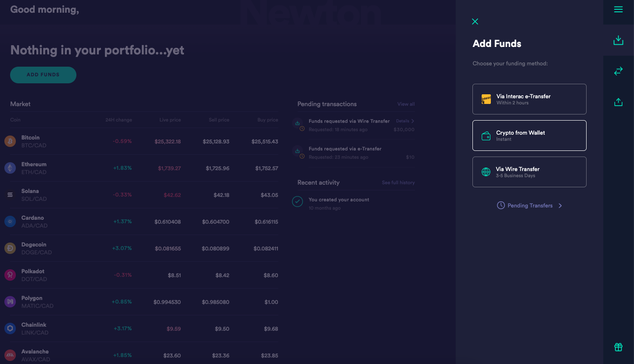The height and width of the screenshot is (364, 634).
Task: Expand the Pending Transfers chevron
Action: pos(560,205)
